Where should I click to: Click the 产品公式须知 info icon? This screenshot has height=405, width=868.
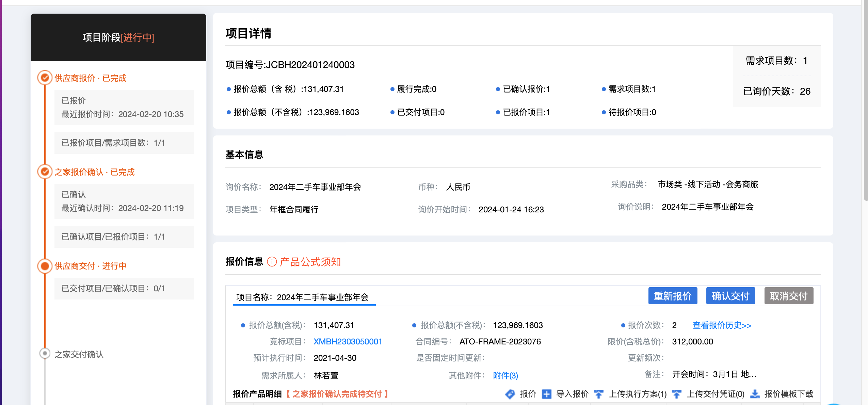click(272, 262)
